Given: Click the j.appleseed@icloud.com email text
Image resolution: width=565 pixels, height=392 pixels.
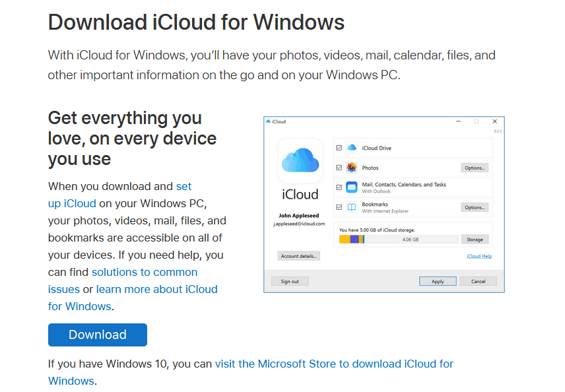Looking at the screenshot, I should (x=299, y=224).
